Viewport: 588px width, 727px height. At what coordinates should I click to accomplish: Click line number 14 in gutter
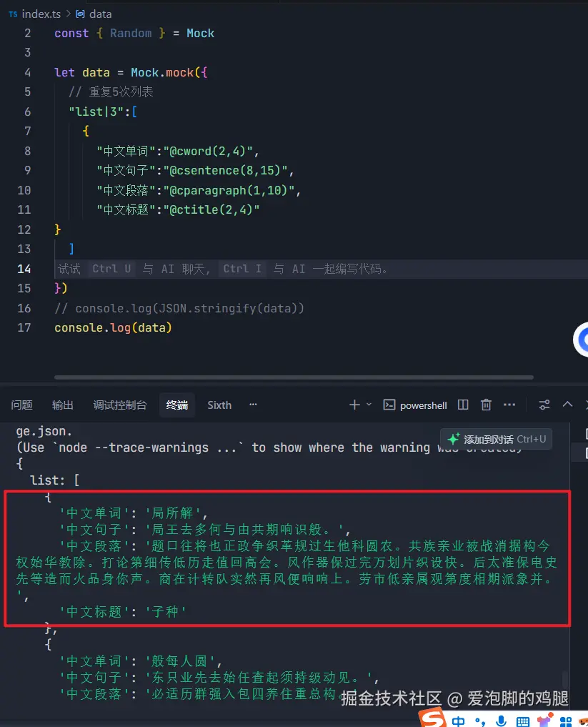24,269
